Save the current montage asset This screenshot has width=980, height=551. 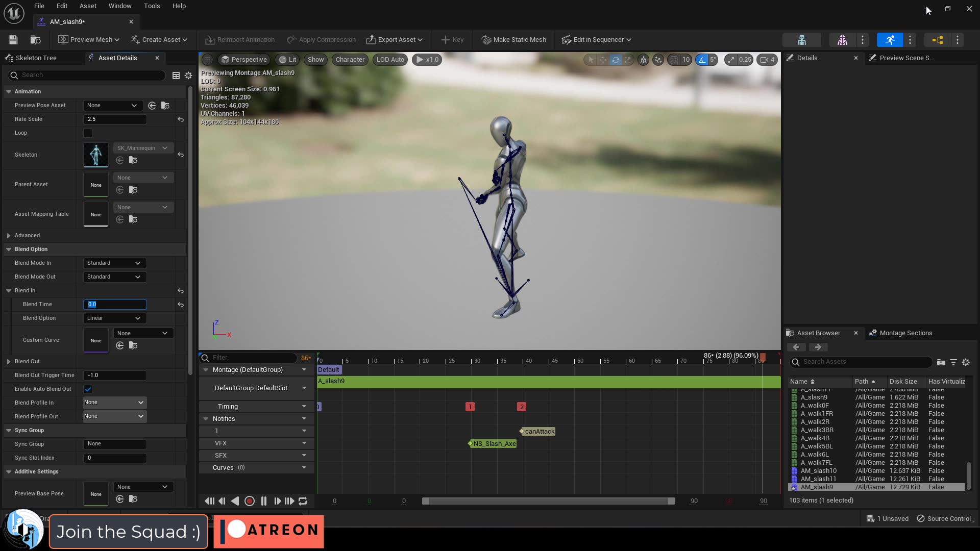click(x=13, y=39)
